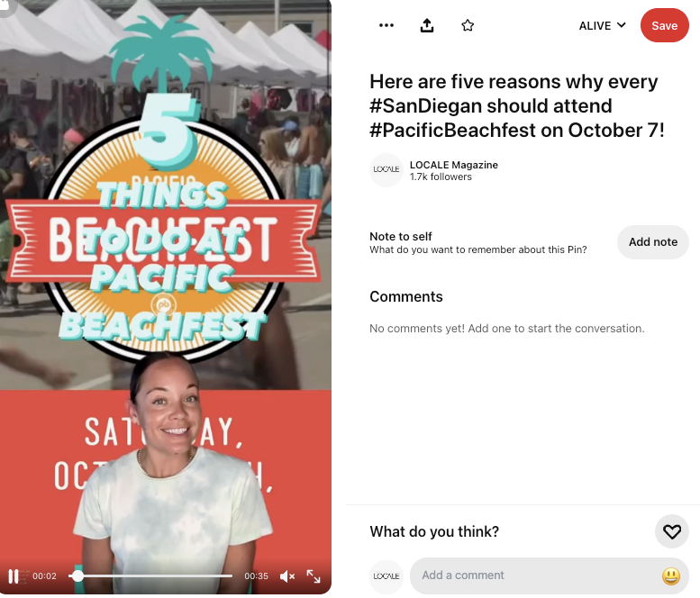Viewport: 700px width, 598px height.
Task: Open the emoji picker in comment box
Action: [671, 576]
